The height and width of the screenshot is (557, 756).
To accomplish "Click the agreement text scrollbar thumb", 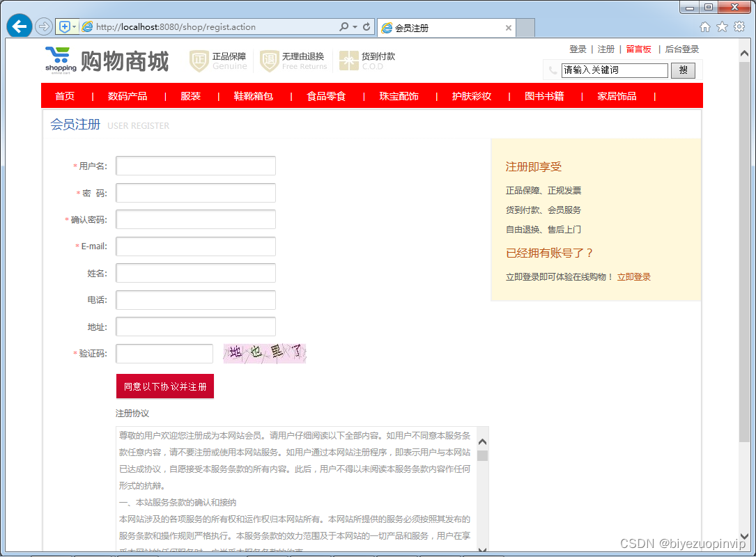I will [x=482, y=455].
